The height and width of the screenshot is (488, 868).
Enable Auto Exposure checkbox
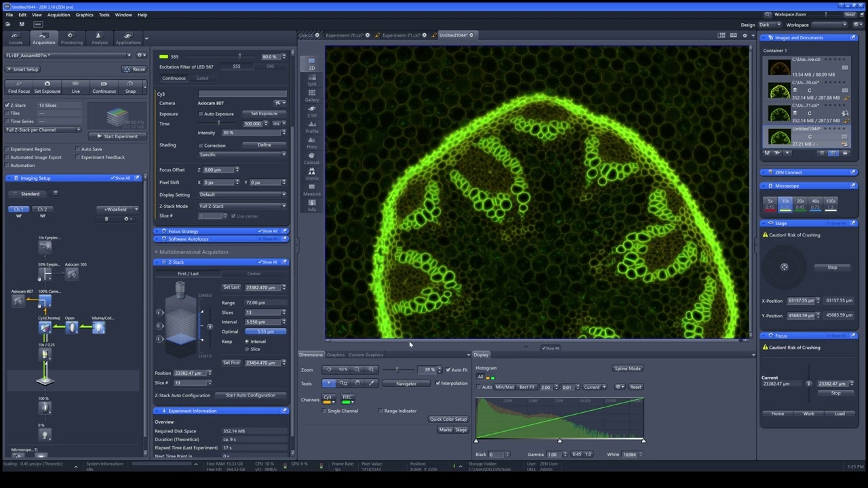(201, 114)
